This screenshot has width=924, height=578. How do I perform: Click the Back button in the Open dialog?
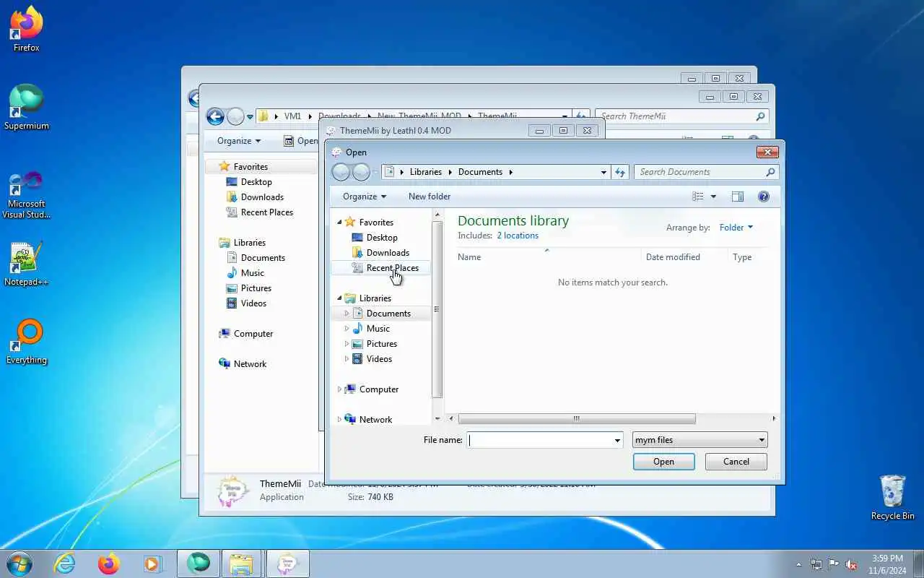click(341, 172)
